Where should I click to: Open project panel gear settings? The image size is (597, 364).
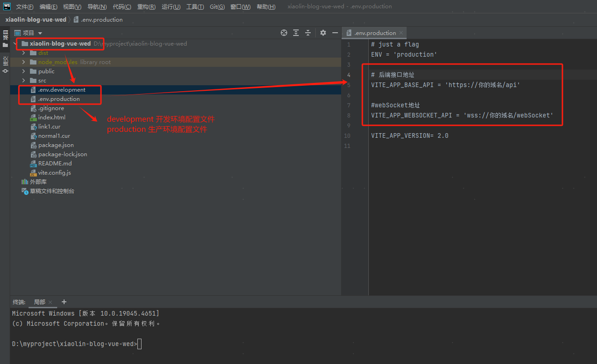323,33
